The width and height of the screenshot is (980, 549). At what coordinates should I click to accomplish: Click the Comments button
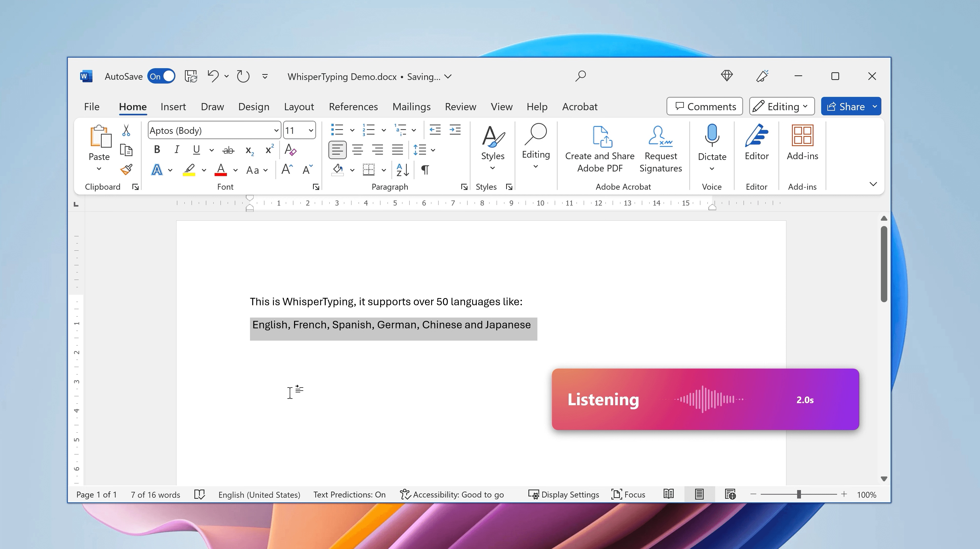pyautogui.click(x=705, y=107)
